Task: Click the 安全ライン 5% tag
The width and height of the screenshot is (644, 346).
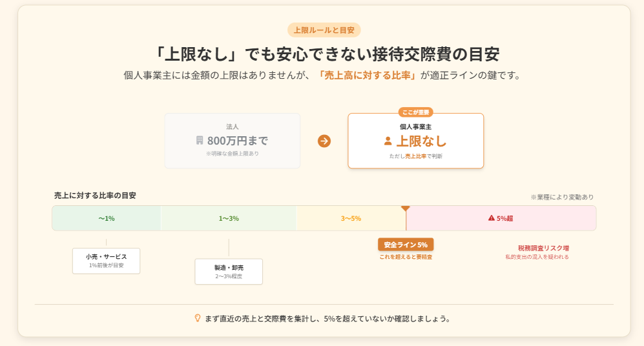Action: (406, 245)
